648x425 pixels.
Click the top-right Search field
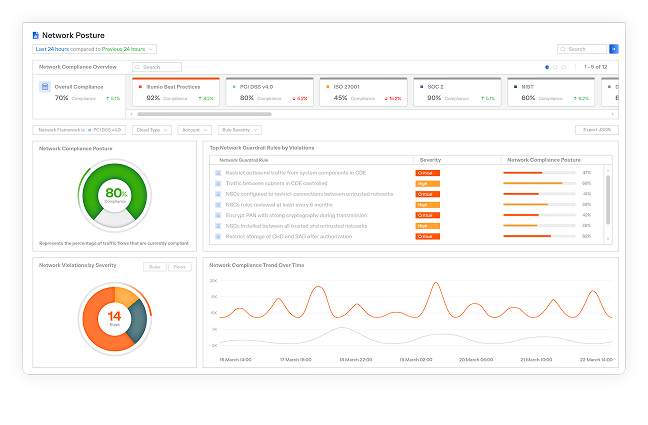pyautogui.click(x=582, y=49)
